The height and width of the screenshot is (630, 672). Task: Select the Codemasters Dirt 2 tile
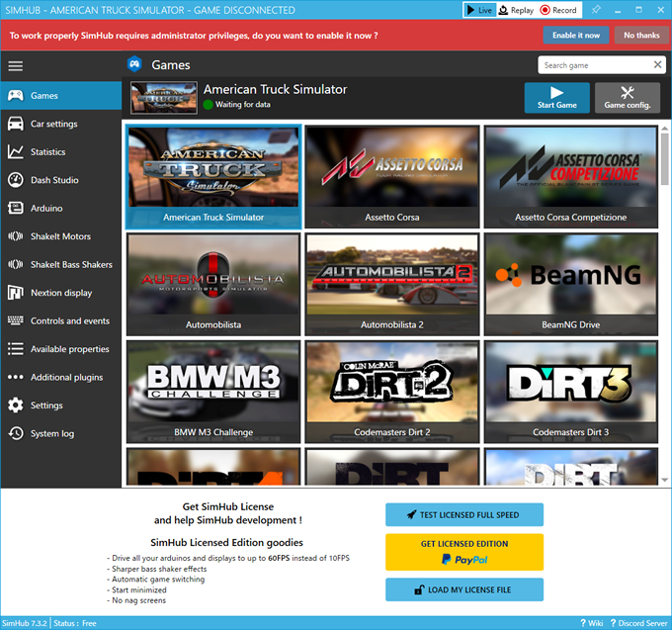point(391,392)
